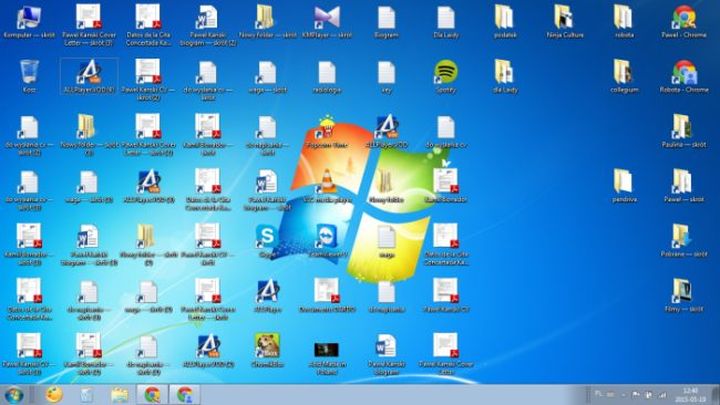Screen dimensions: 720x405
Task: Open the File Explorer taskbar icon
Action: [x=119, y=395]
